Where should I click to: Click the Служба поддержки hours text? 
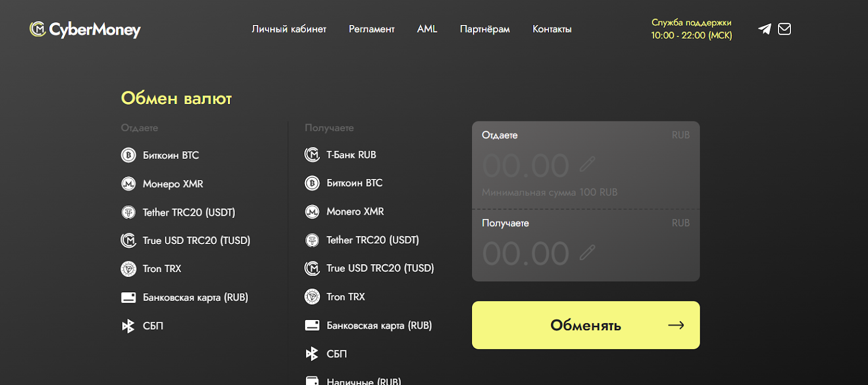(692, 29)
